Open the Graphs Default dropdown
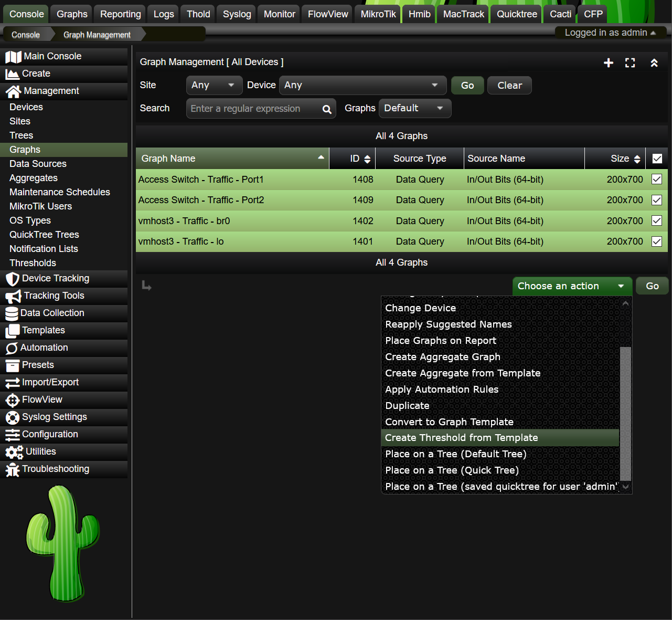Image resolution: width=672 pixels, height=620 pixels. coord(414,108)
